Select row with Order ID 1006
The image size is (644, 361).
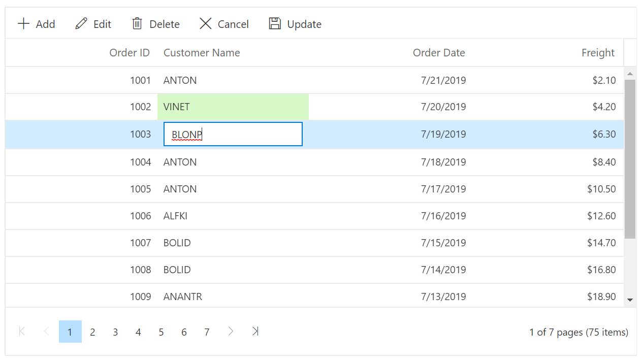click(140, 216)
